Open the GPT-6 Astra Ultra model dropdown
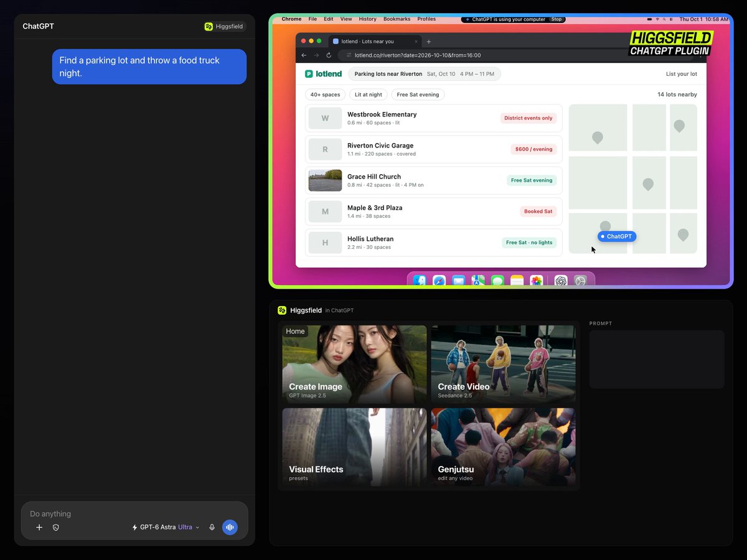 tap(166, 527)
